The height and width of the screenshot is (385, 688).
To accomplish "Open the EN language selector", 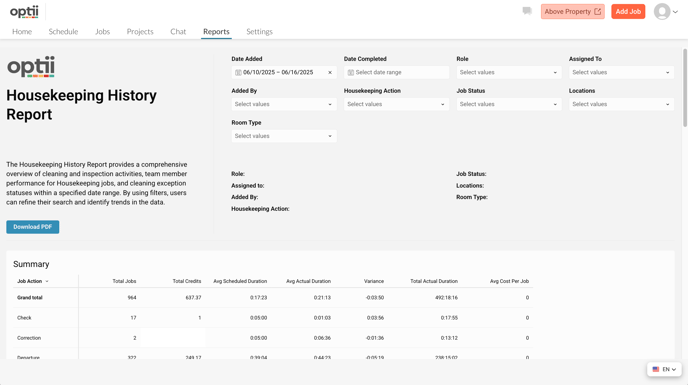I will coord(664,369).
